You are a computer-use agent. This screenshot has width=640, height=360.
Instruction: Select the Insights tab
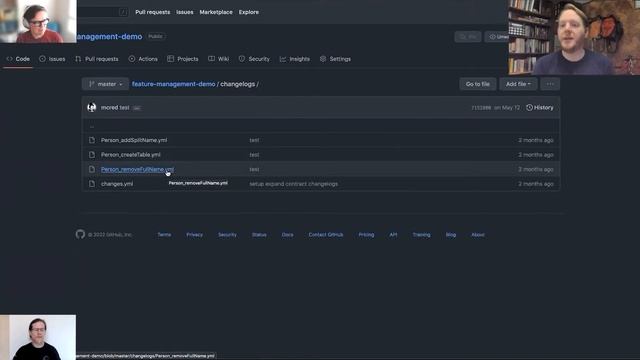point(295,59)
